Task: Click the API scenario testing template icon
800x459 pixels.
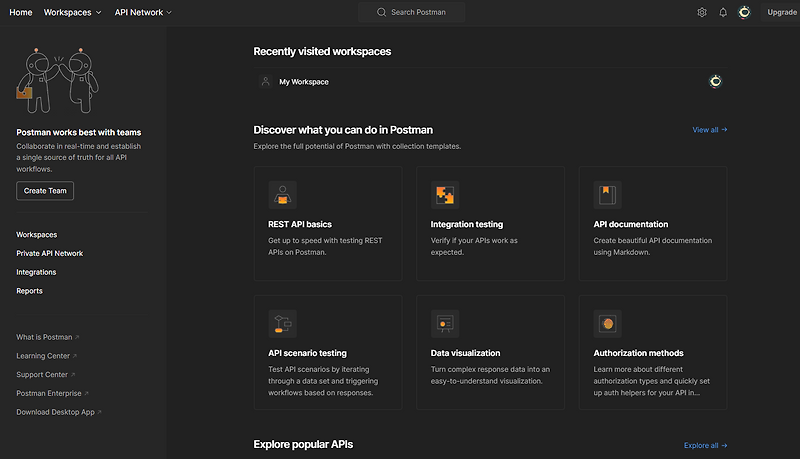Action: click(283, 323)
